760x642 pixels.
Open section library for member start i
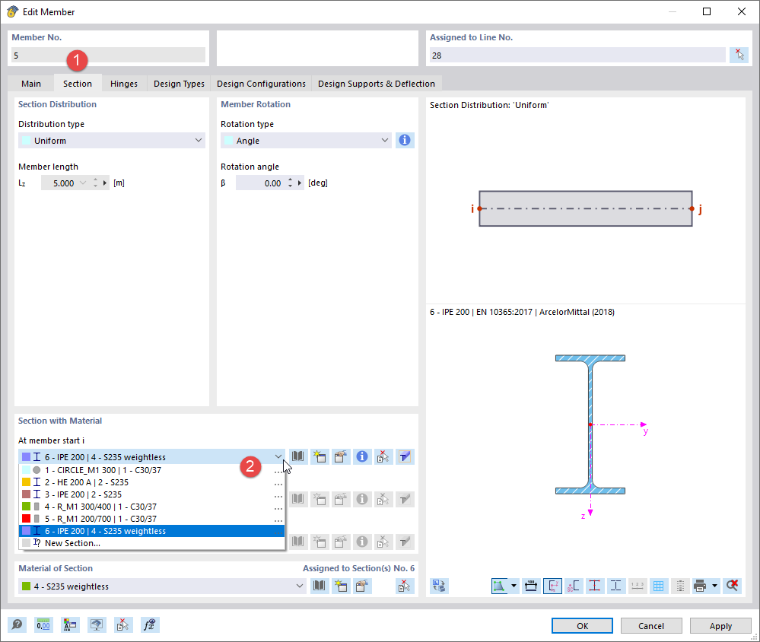298,456
